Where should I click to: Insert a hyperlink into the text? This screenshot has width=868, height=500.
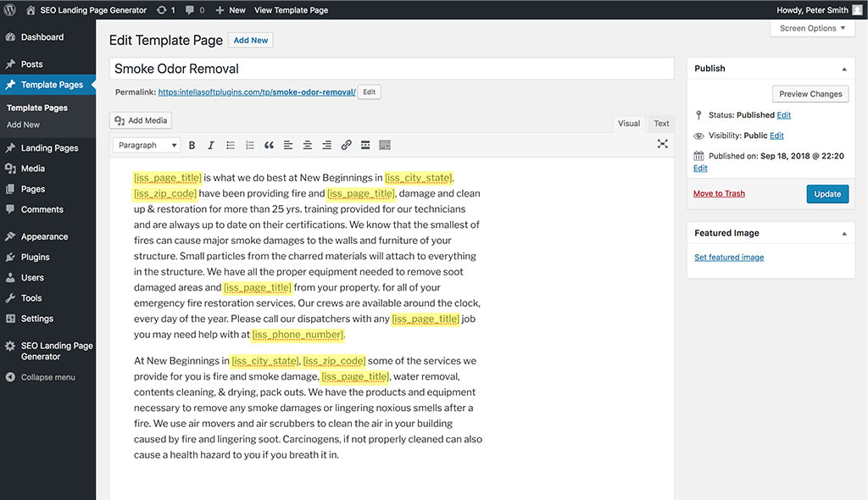pyautogui.click(x=346, y=145)
